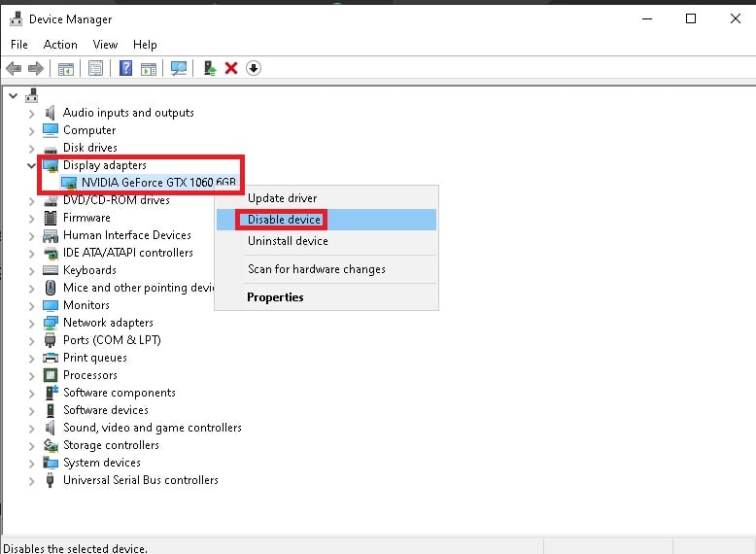The height and width of the screenshot is (554, 756).
Task: Select the Disk drives label
Action: pyautogui.click(x=90, y=148)
